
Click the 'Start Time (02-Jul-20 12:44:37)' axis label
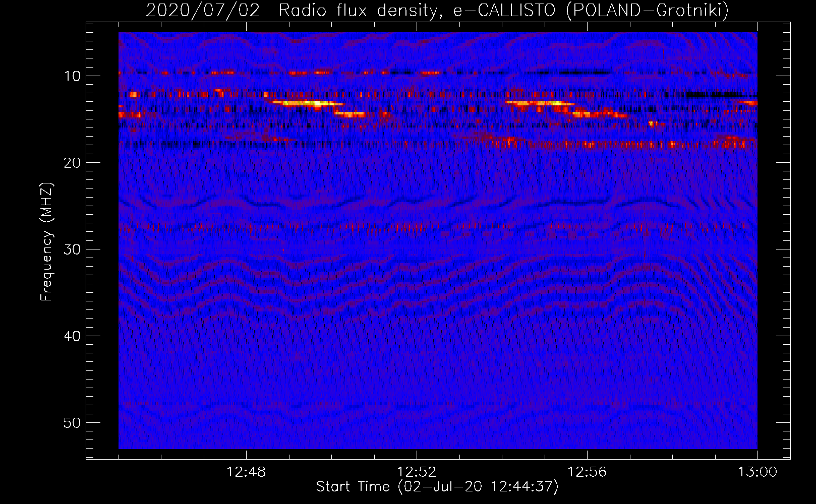pos(437,487)
